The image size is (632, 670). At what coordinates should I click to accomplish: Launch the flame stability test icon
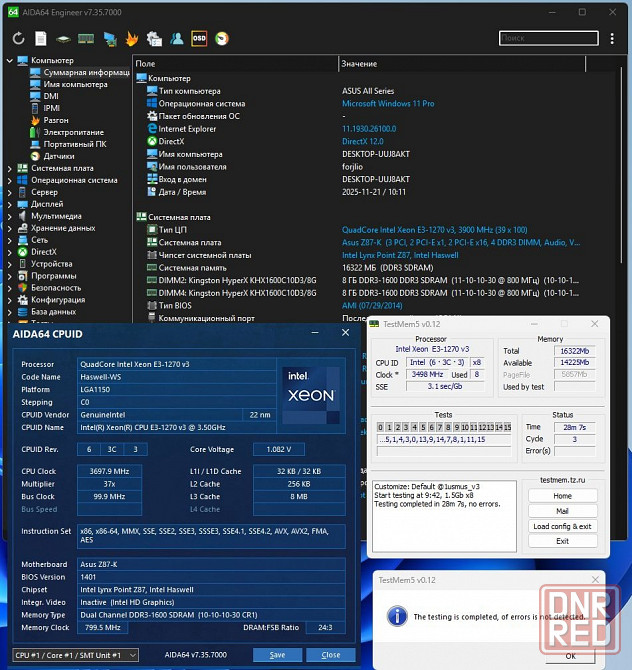[x=132, y=39]
